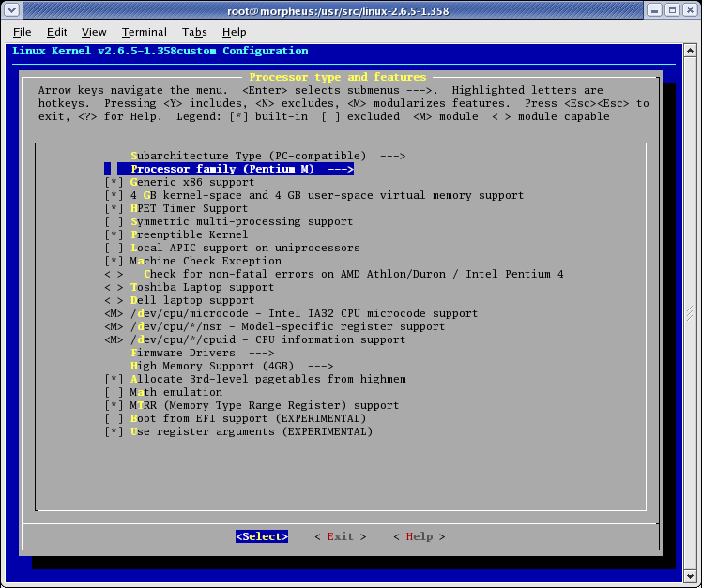Open the Terminal menu
The width and height of the screenshot is (702, 588).
(x=144, y=32)
